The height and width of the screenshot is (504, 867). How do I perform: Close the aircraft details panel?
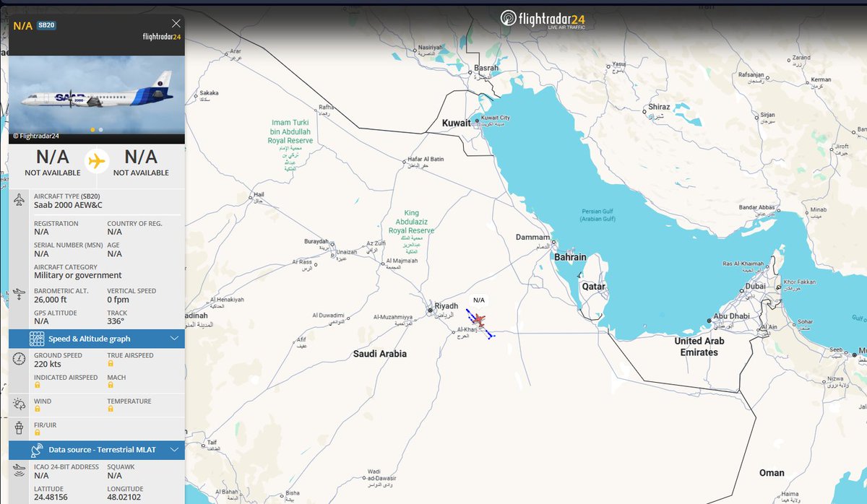(x=176, y=23)
